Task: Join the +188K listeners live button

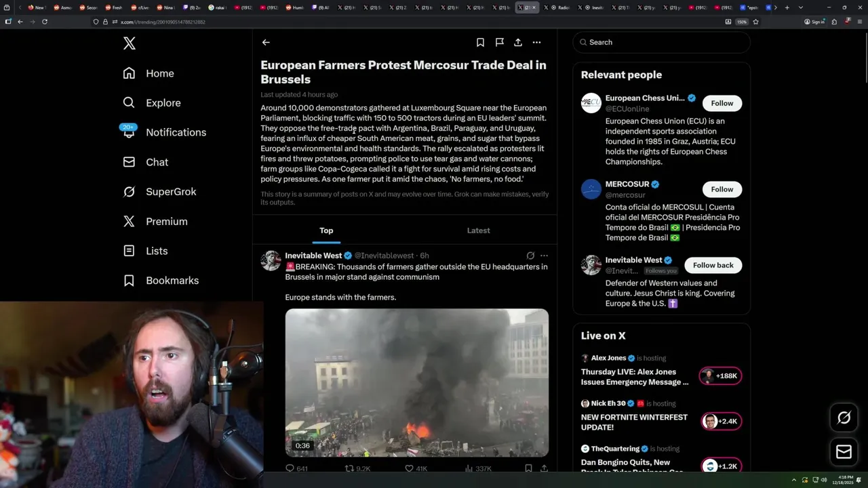Action: tap(721, 376)
